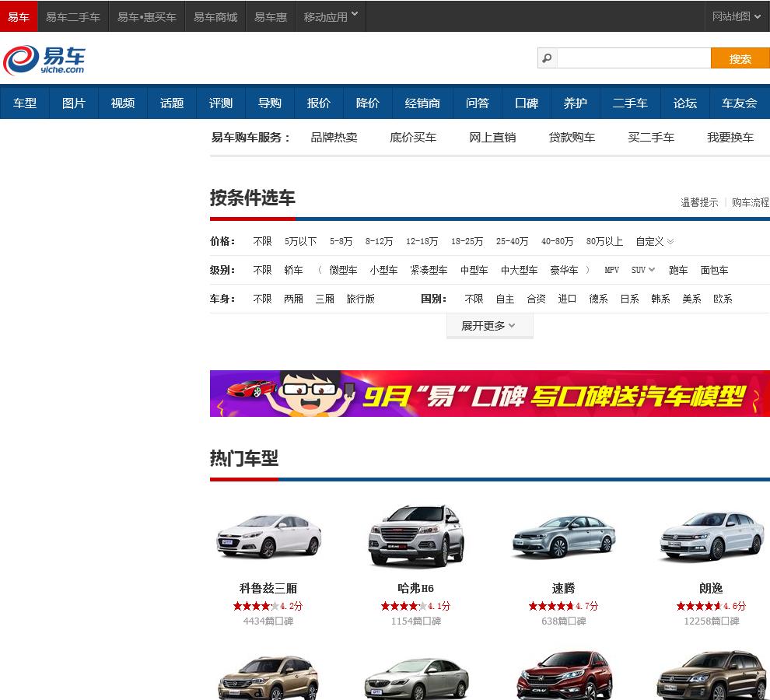Go to the 话题 nav menu
Viewport: 770px width, 700px height.
coord(172,103)
